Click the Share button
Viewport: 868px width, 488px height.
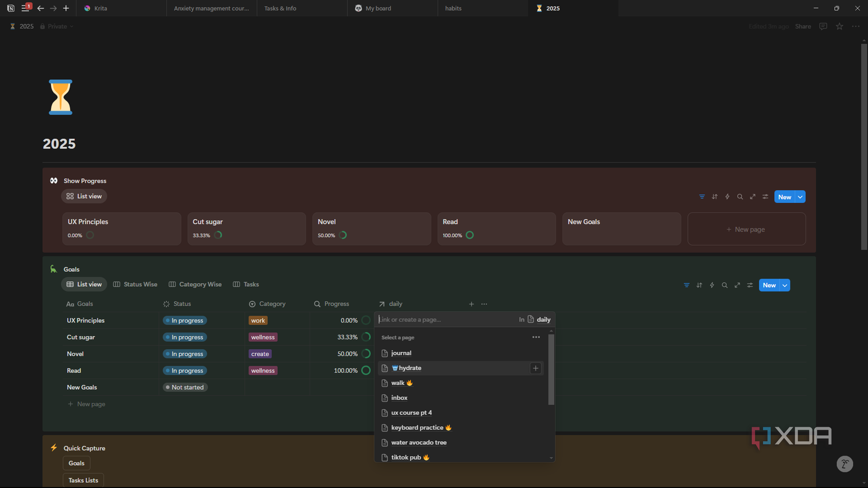803,27
